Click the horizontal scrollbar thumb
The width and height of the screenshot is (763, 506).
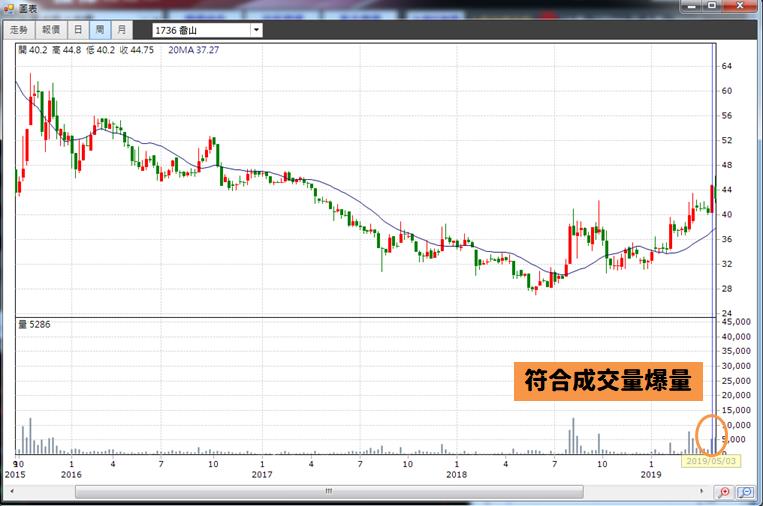point(329,491)
